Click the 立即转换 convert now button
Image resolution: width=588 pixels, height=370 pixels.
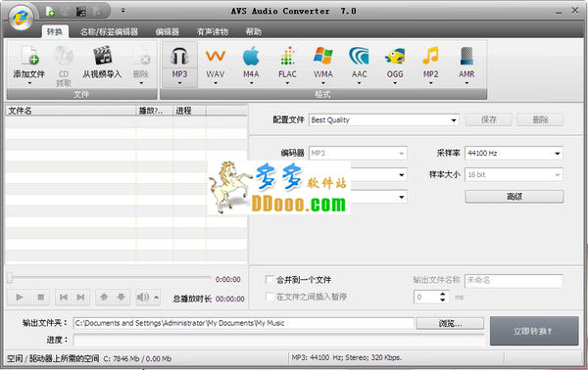pos(534,331)
